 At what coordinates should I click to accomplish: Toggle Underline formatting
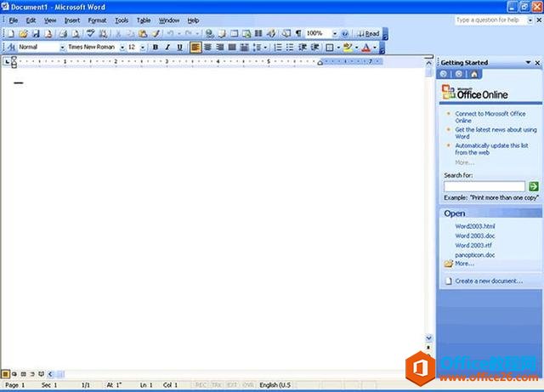179,48
